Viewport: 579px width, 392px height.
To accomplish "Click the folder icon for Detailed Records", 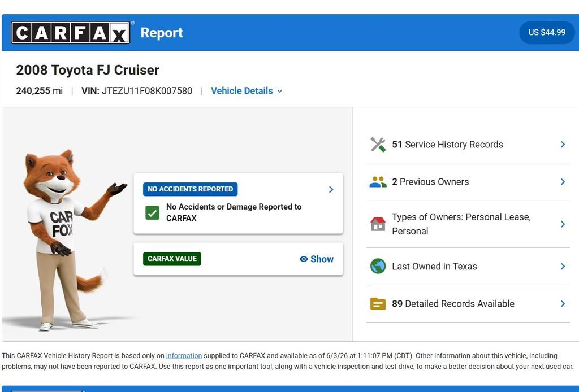I will coord(378,304).
